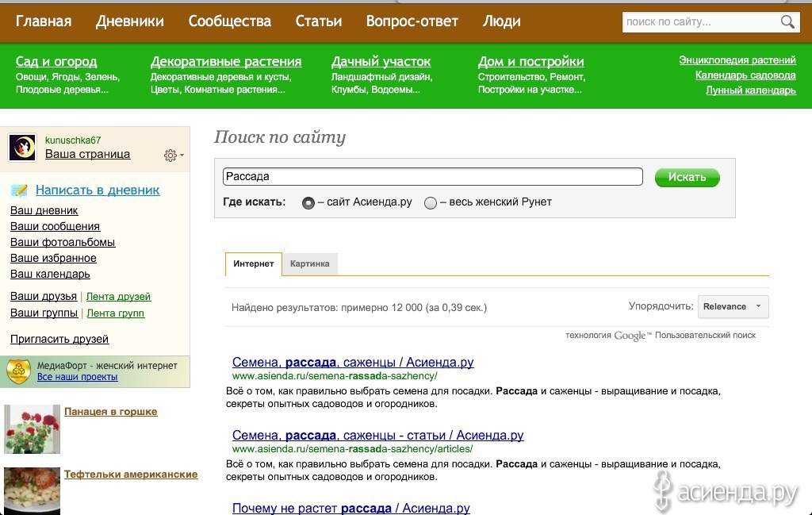Open Главная in the top navigation
Viewport: 812px width, 515px height.
pos(44,21)
